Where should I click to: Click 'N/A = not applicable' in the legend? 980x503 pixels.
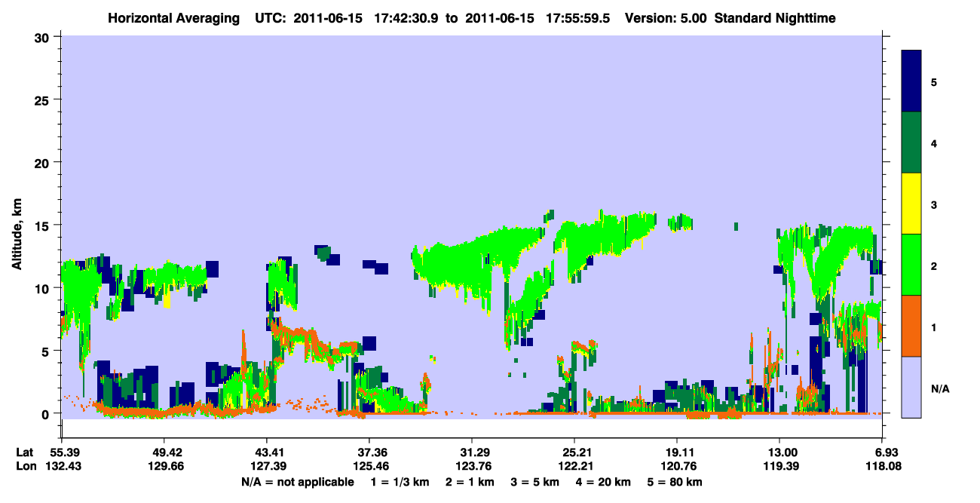tap(297, 482)
